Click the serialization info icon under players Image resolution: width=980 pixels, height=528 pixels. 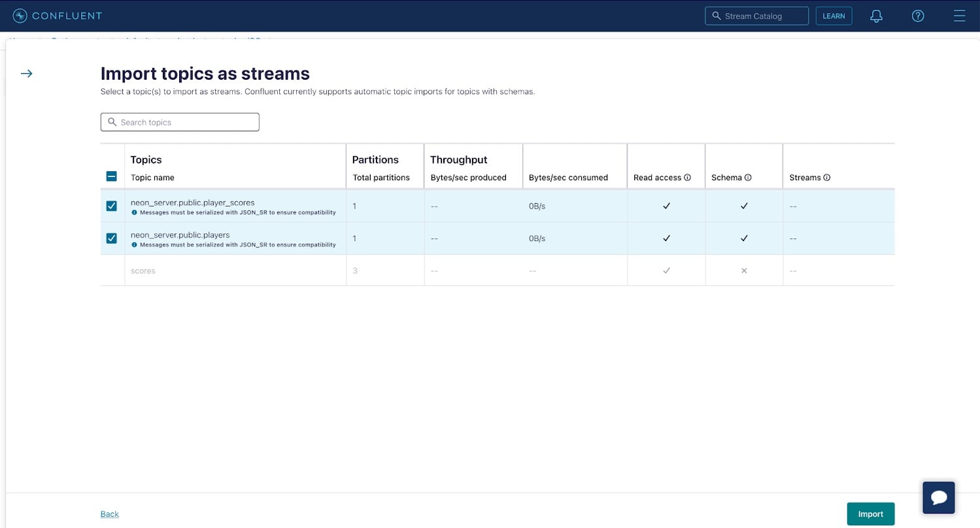point(135,244)
